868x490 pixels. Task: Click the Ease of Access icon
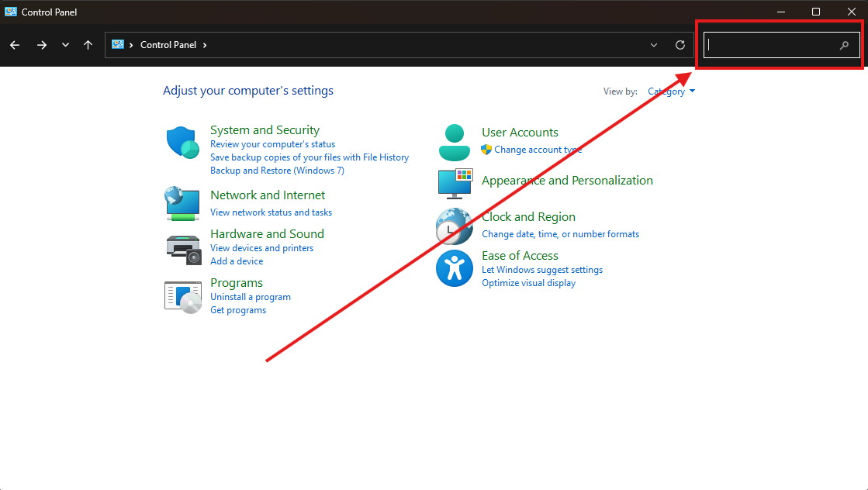455,268
